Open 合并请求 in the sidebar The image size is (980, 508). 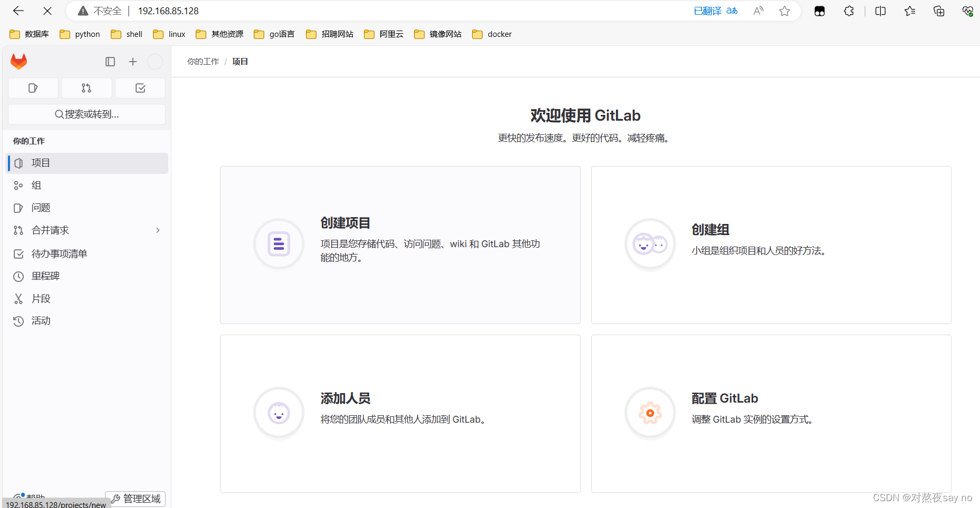coord(87,230)
